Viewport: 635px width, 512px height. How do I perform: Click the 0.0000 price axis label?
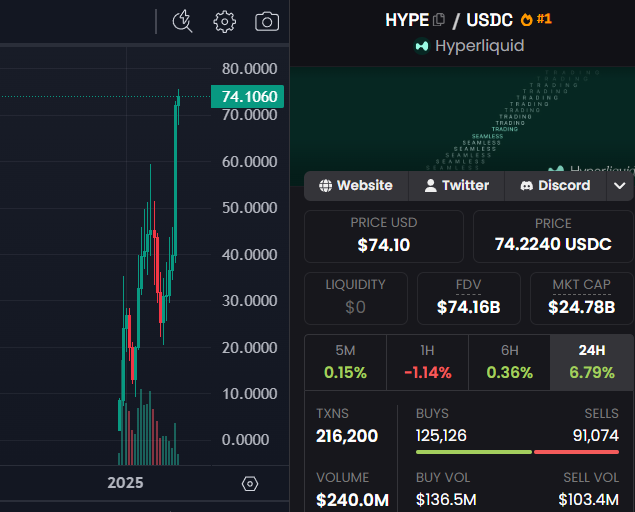(x=245, y=440)
